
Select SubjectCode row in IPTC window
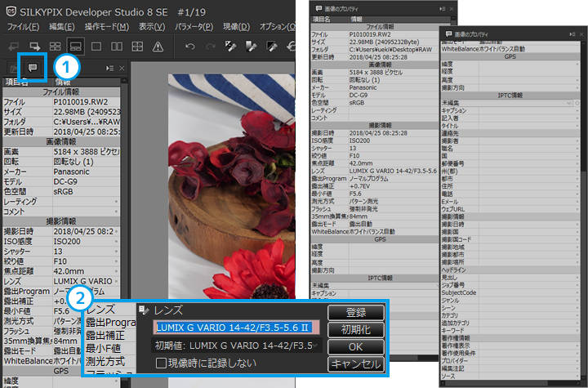[x=510, y=292]
